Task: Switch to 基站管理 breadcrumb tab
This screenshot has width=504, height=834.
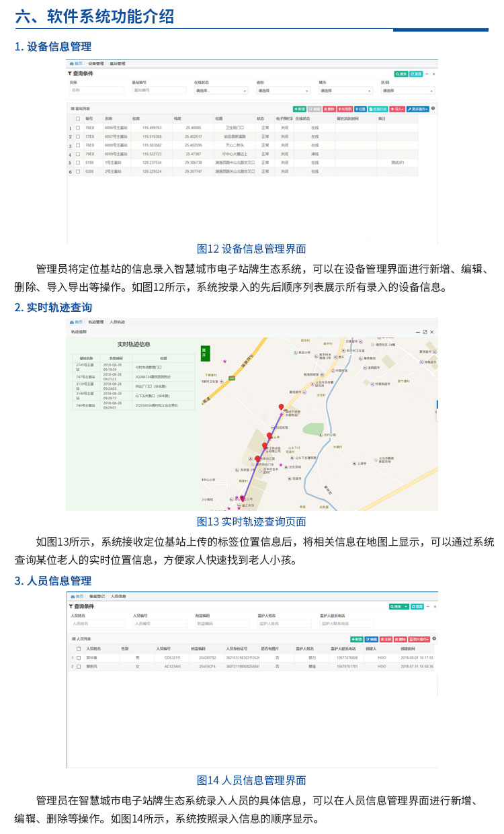Action: coord(118,63)
